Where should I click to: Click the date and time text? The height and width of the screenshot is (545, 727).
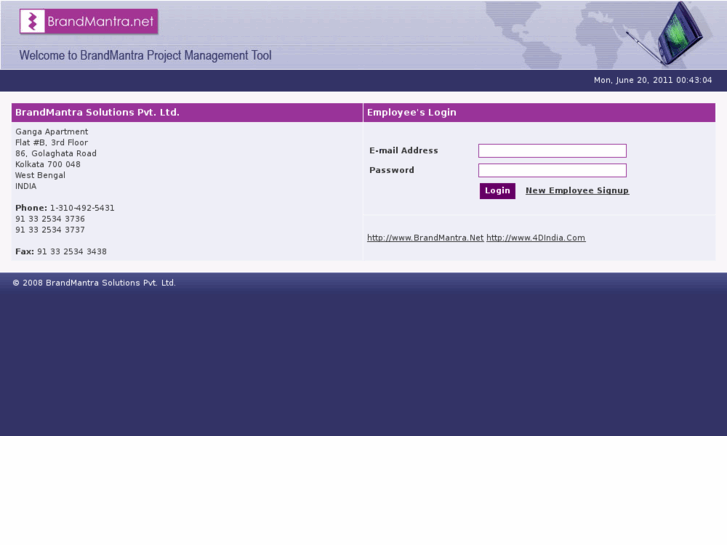click(x=653, y=80)
